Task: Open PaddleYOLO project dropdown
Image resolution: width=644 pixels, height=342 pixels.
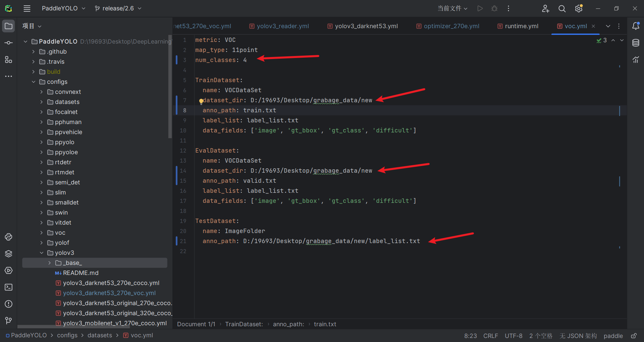Action: click(63, 8)
